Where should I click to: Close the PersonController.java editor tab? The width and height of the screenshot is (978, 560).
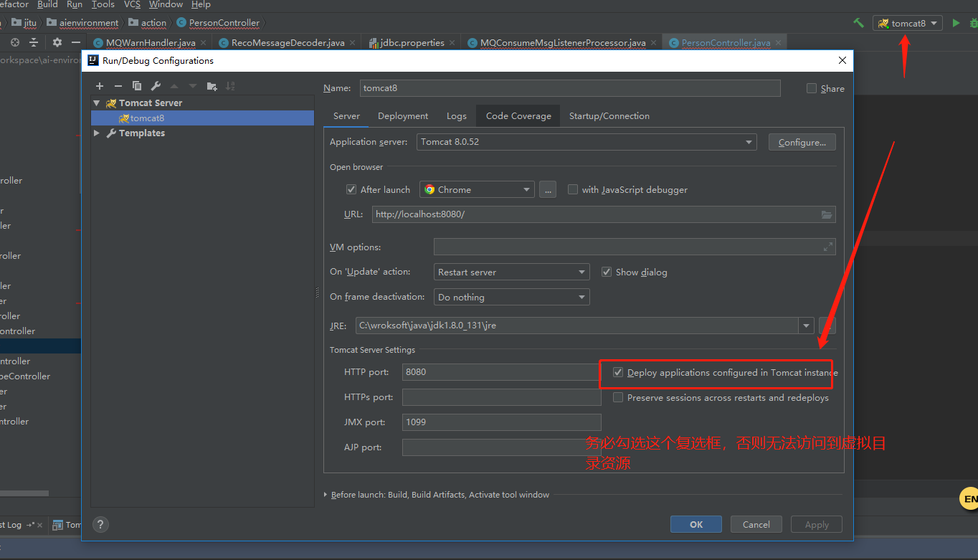[x=779, y=43]
